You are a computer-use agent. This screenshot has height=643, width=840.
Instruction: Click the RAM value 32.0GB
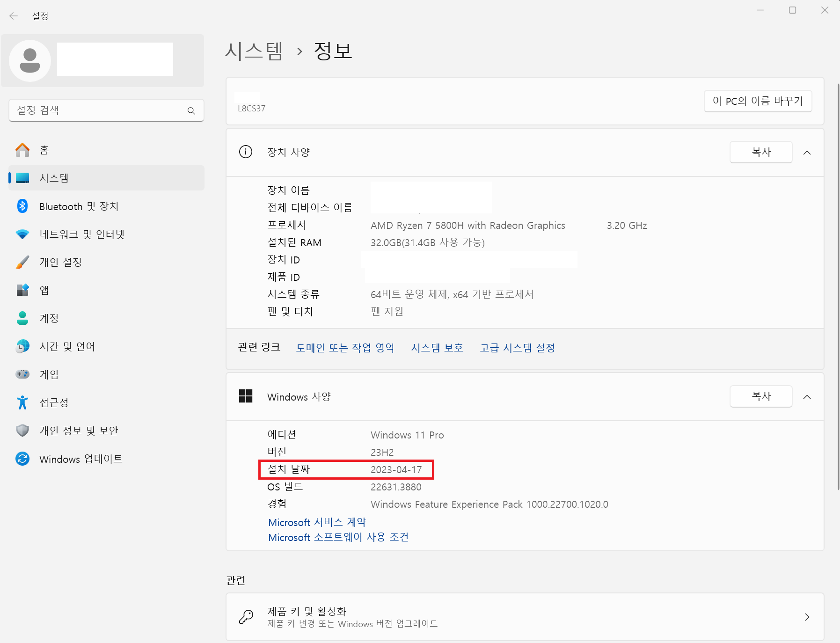(427, 242)
